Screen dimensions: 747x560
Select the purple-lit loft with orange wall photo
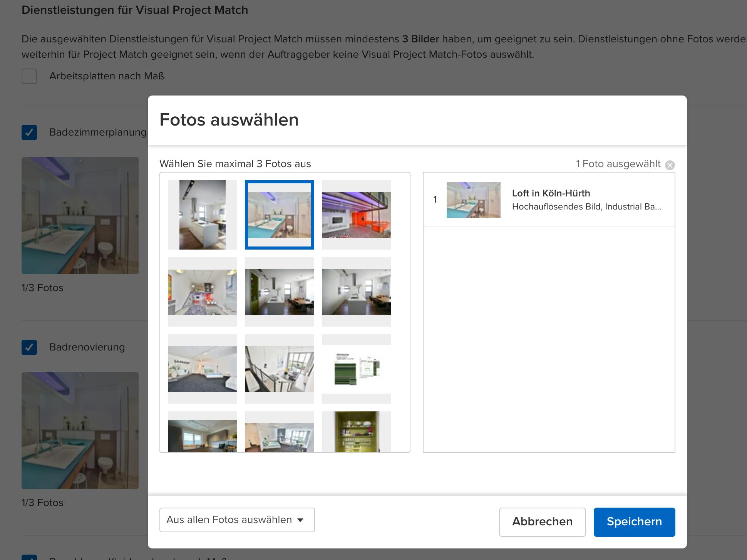[x=357, y=215]
